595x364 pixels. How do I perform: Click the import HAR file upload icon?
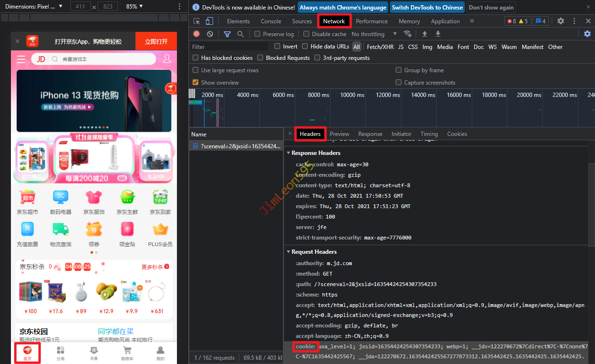point(425,34)
